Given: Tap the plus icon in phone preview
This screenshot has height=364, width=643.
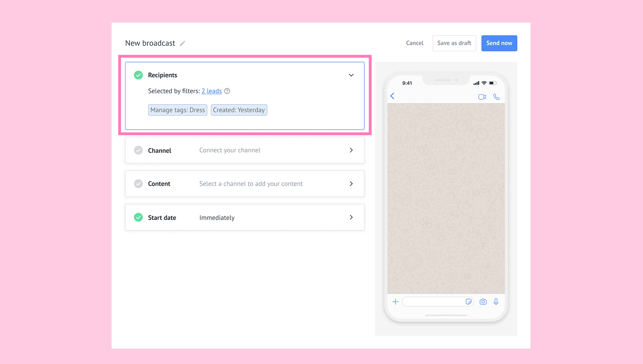Looking at the screenshot, I should click(x=395, y=302).
